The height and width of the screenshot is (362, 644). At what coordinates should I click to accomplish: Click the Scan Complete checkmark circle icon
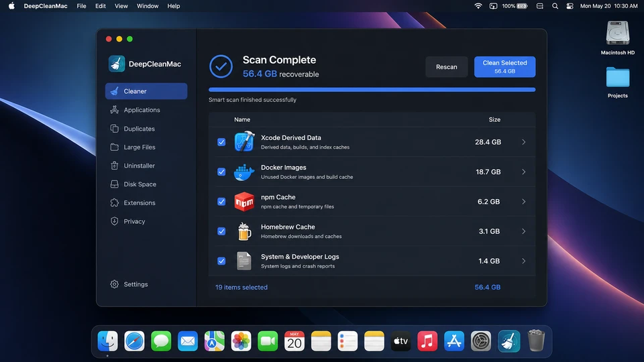click(221, 66)
